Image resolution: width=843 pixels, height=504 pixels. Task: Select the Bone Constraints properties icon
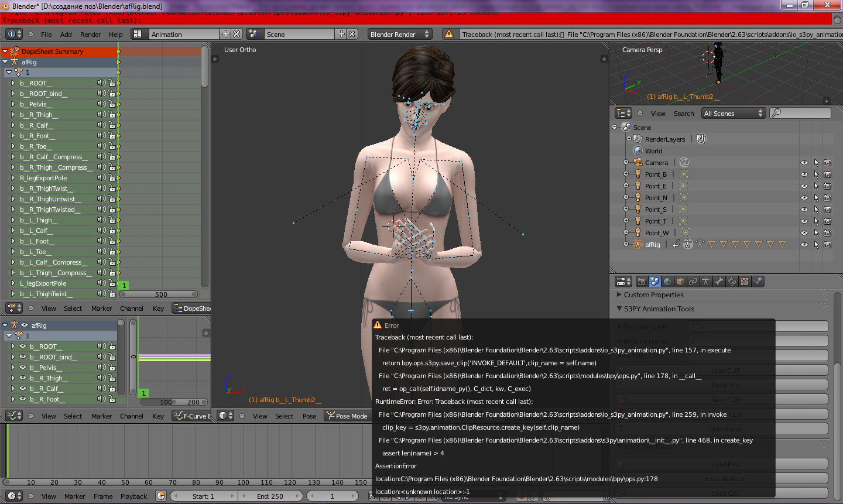(732, 282)
